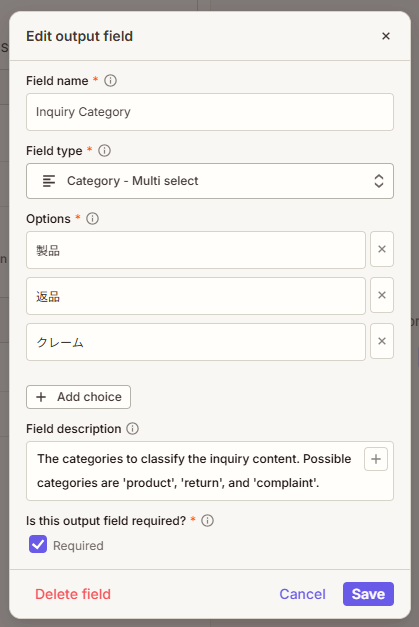Remove the 製品 option
419x627 pixels.
(x=382, y=249)
